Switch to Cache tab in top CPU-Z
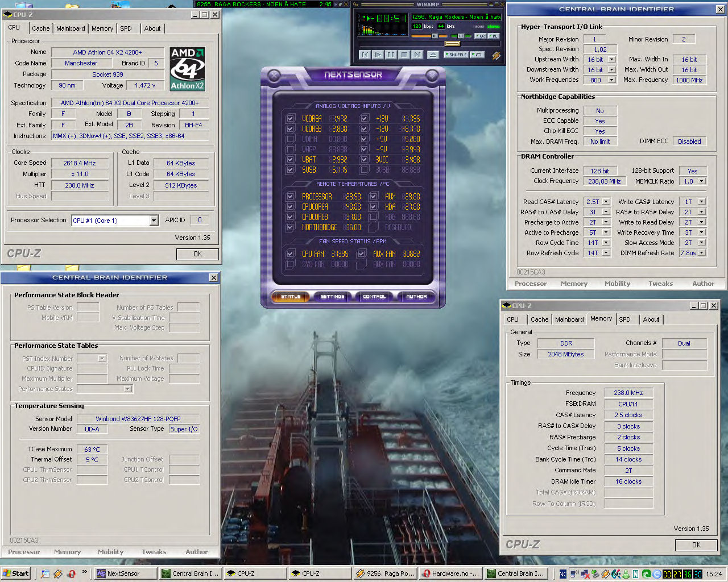The height and width of the screenshot is (582, 728). (41, 28)
